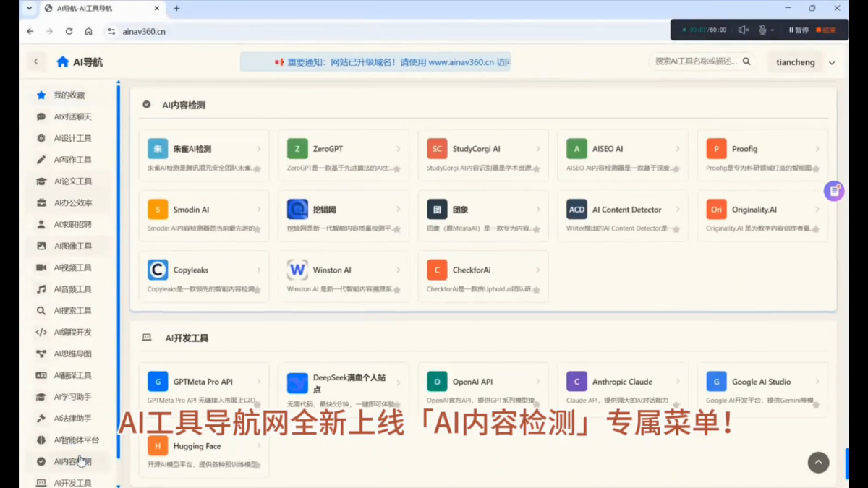Favorite the Proofig card star
The image size is (868, 488).
816,168
